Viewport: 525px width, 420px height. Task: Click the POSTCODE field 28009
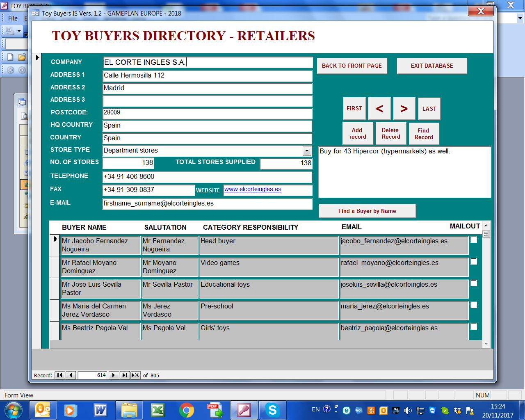tap(208, 113)
